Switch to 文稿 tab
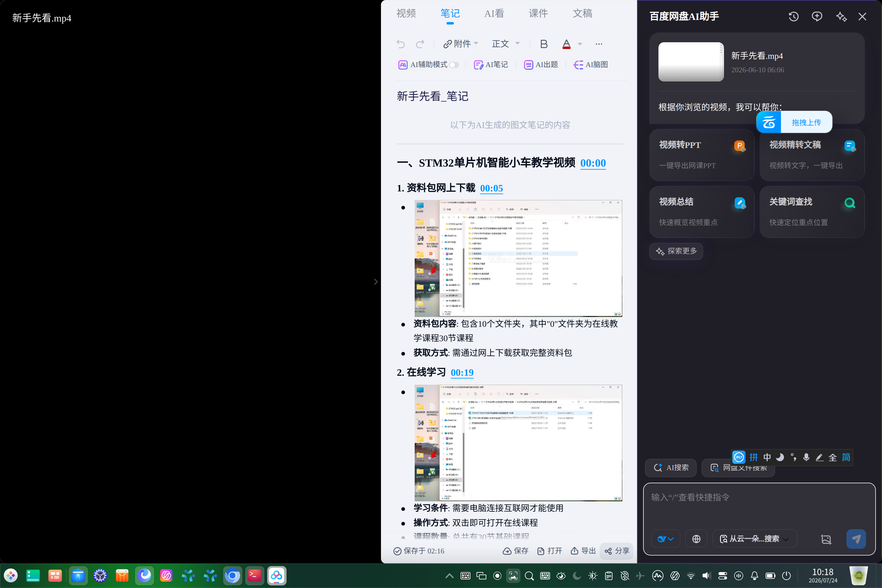 click(582, 13)
